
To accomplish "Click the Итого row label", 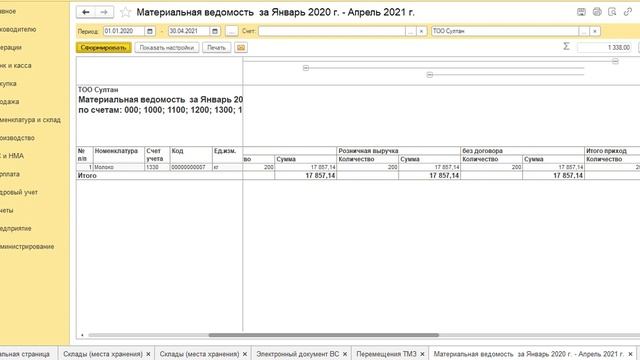I will point(87,176).
